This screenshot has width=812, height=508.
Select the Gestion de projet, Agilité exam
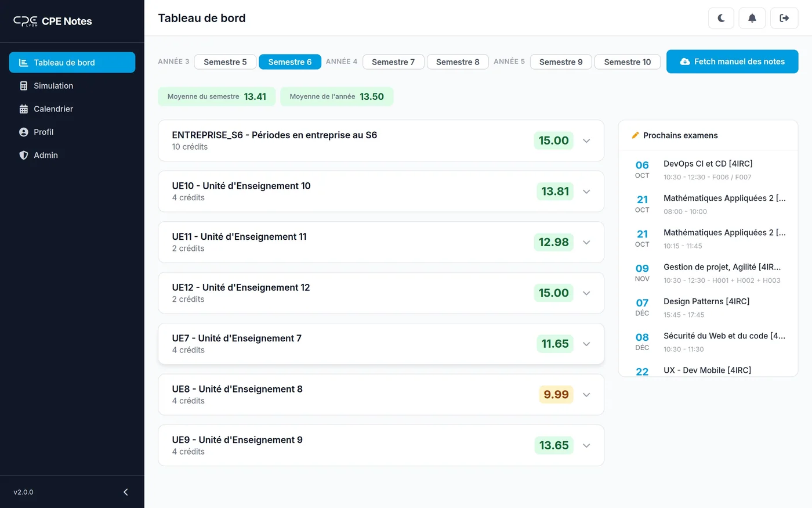[x=708, y=273]
